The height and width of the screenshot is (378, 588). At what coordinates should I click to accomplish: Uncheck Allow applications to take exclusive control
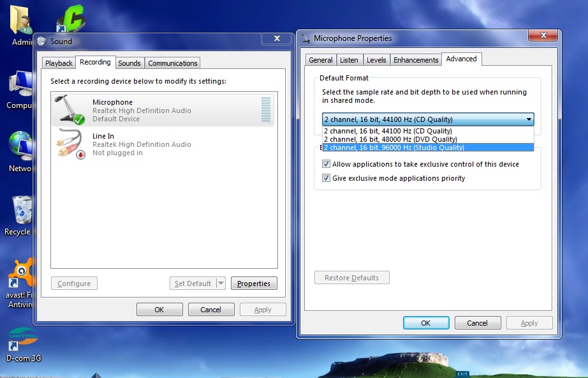tap(327, 164)
